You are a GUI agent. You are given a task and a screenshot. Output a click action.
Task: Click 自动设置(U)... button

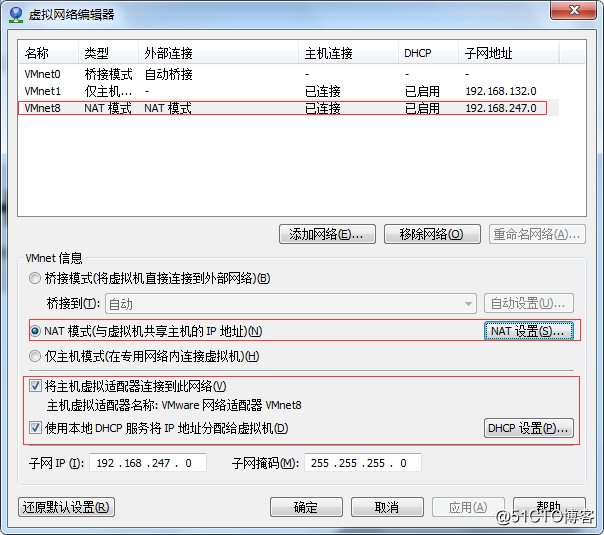coord(528,304)
